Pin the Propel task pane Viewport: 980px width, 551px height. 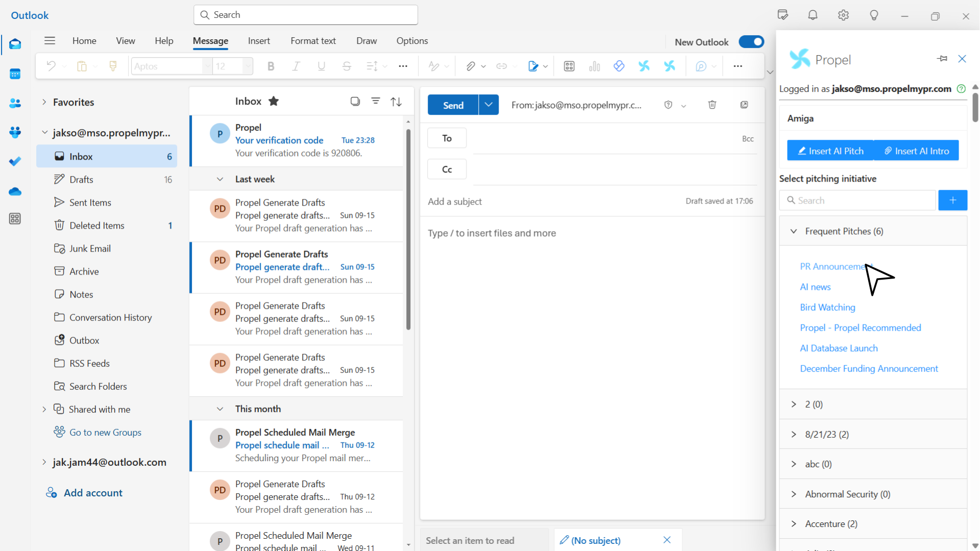942,59
